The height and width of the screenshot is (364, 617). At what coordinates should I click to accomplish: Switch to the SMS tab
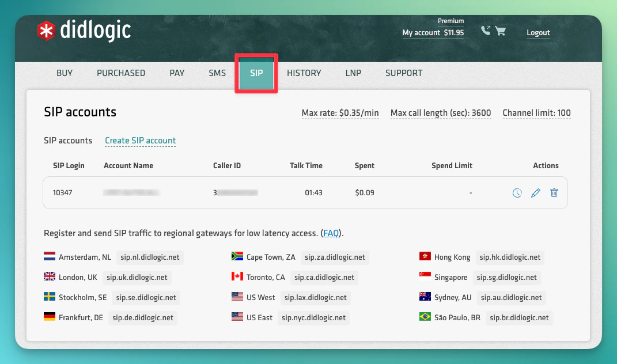coord(217,73)
